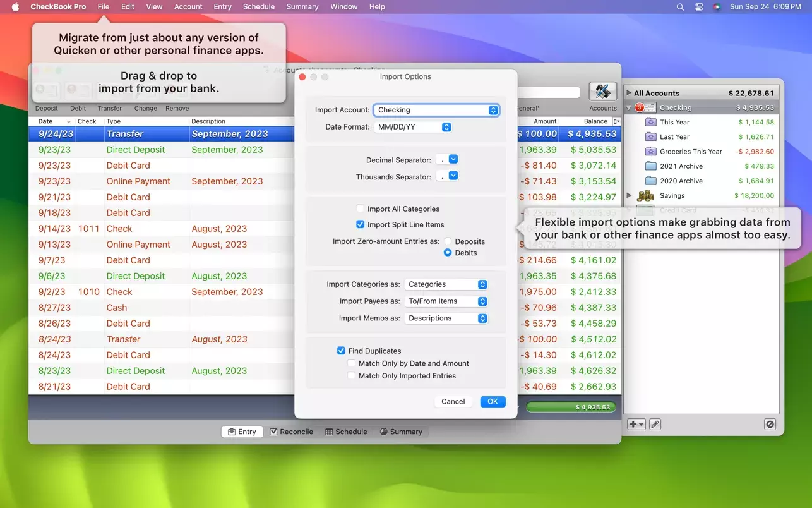This screenshot has width=812, height=508.
Task: Uncheck Import Split Line Items
Action: pyautogui.click(x=360, y=224)
